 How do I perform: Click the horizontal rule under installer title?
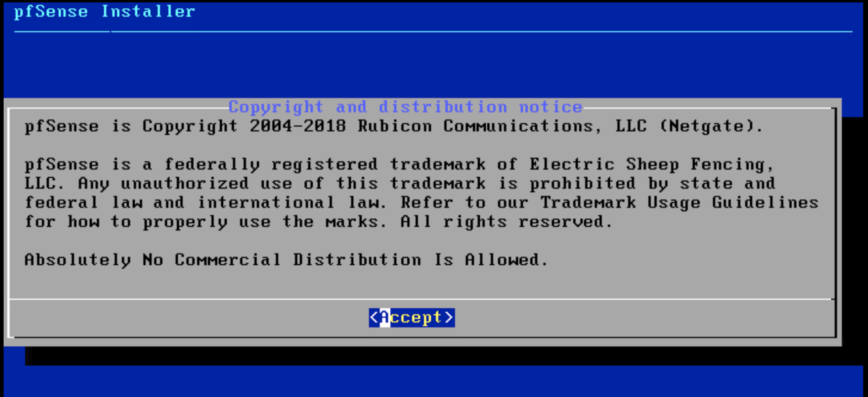(x=433, y=31)
